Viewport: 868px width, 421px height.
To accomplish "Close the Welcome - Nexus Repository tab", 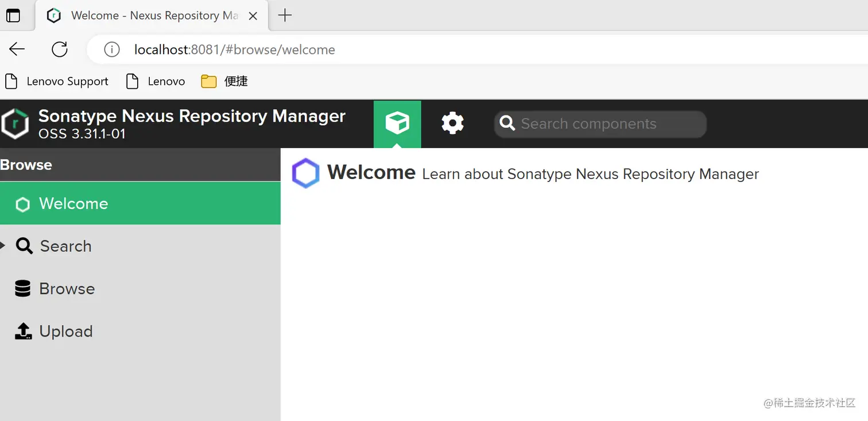I will point(253,16).
